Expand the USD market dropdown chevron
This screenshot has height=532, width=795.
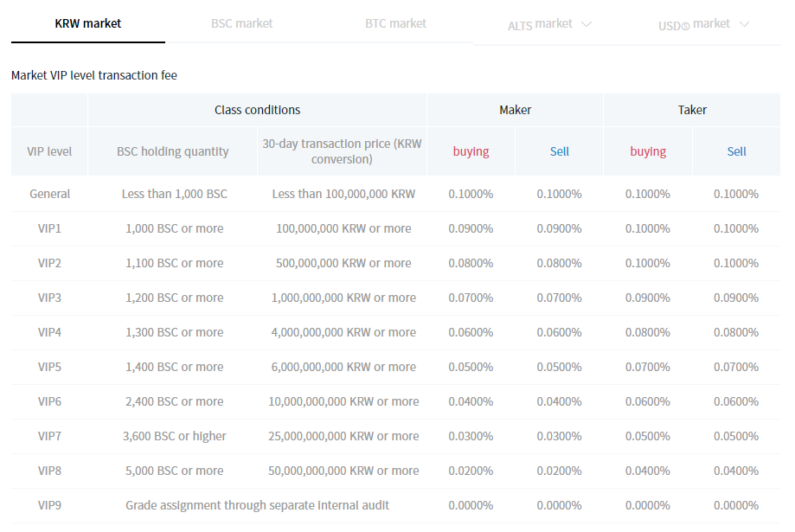[744, 24]
